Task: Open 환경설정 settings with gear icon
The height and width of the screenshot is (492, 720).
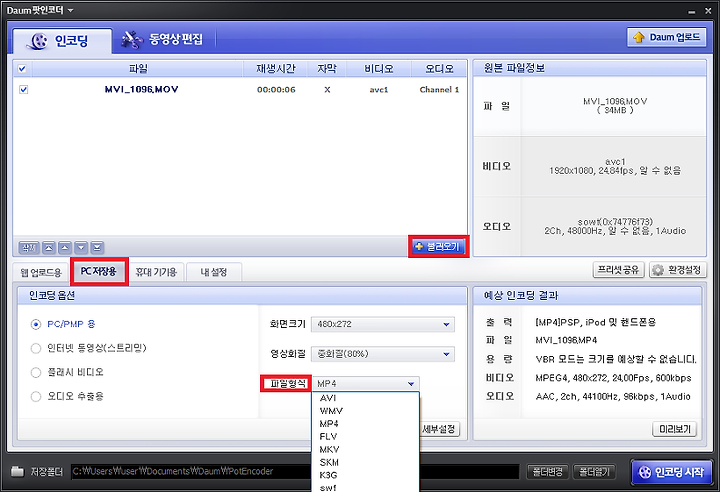Action: point(678,270)
